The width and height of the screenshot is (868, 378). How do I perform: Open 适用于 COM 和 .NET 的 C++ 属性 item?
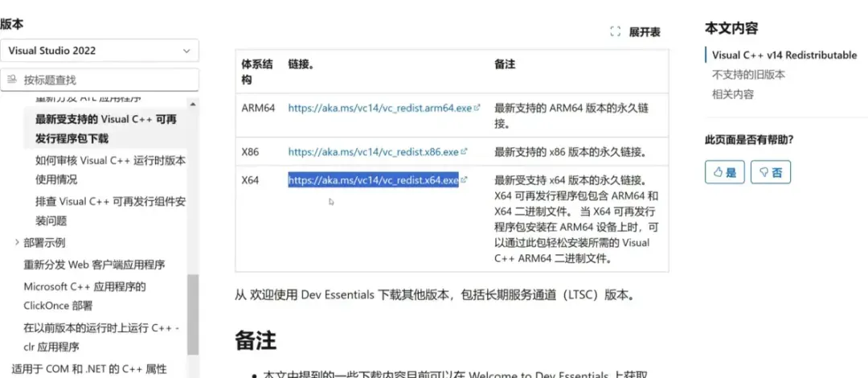coord(89,368)
